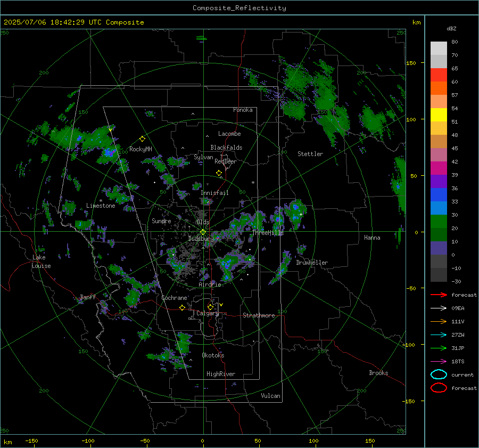Click the Blackfalds label on map
Viewport: 479px width, 448px height.
[226, 148]
